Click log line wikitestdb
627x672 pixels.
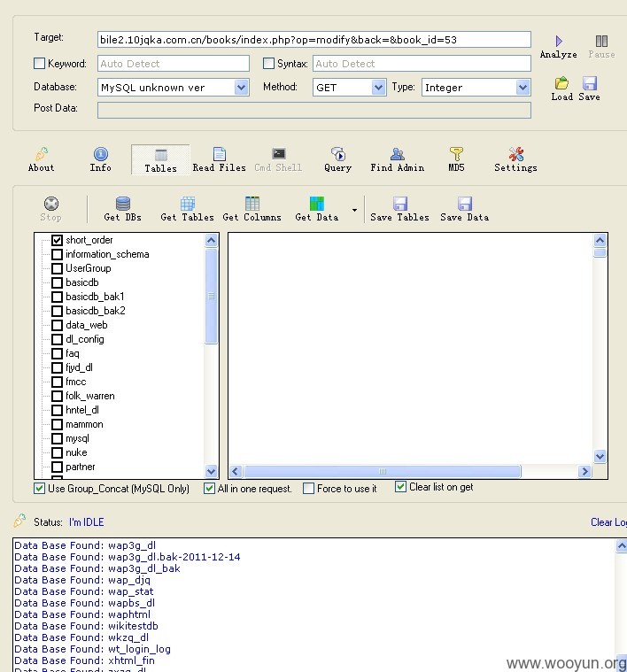tap(86, 626)
